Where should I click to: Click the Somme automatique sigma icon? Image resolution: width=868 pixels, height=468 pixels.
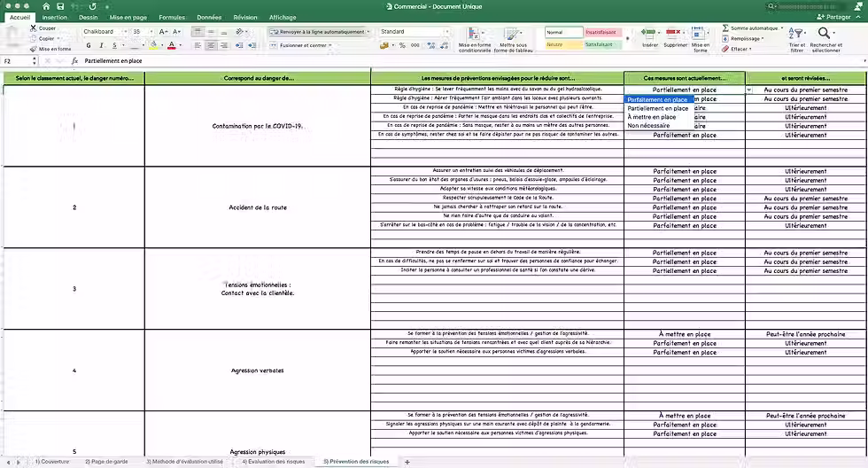725,27
